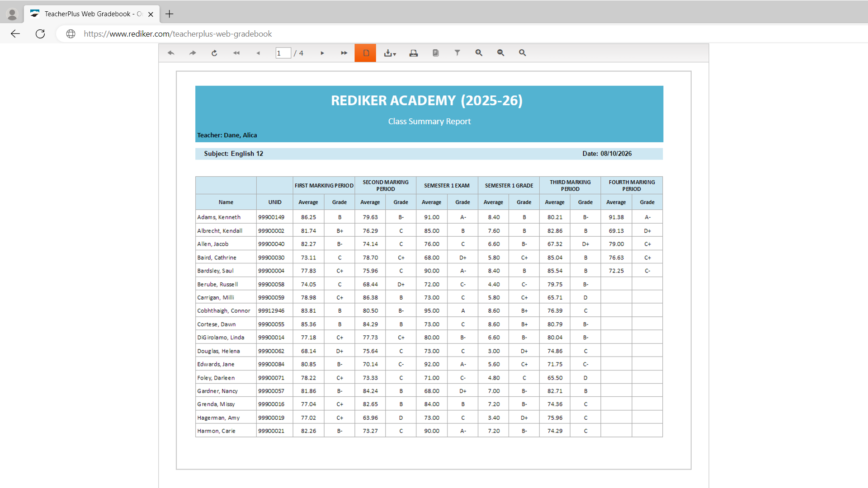The height and width of the screenshot is (488, 868).
Task: Reload the rediker.com webpage
Action: (x=40, y=33)
